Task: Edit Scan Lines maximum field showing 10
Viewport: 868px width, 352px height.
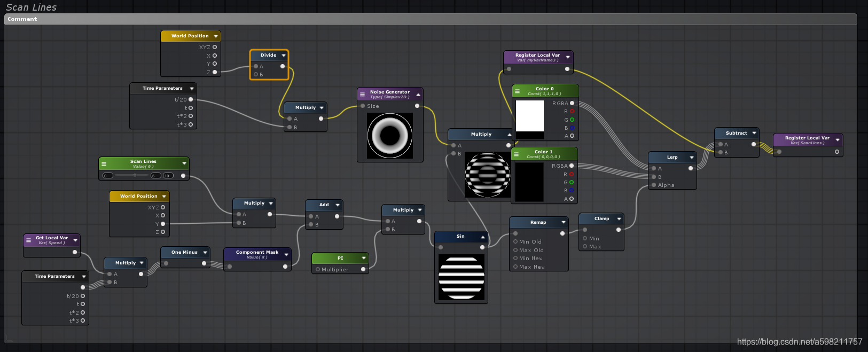Action: 168,176
